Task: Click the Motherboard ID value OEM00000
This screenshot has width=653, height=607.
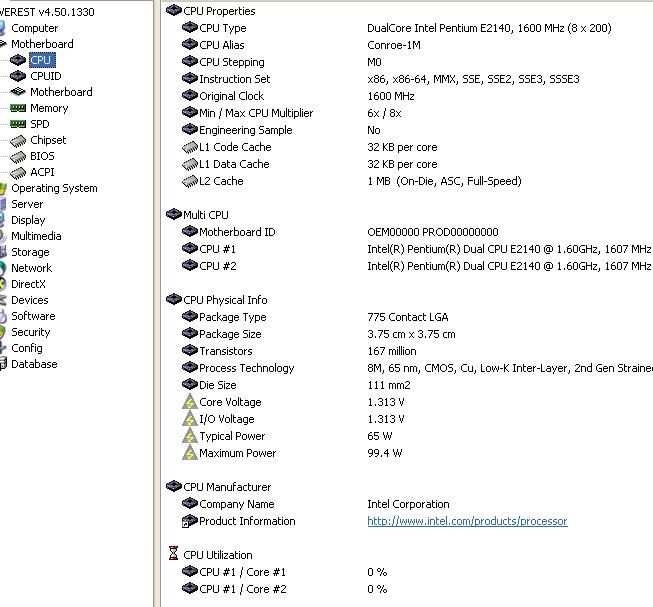Action: 433,232
